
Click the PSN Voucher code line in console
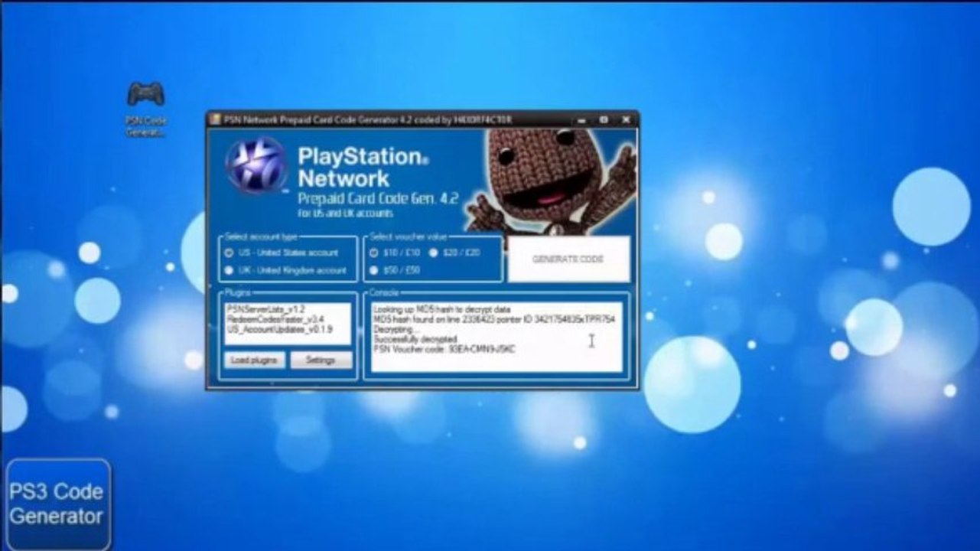coord(444,349)
